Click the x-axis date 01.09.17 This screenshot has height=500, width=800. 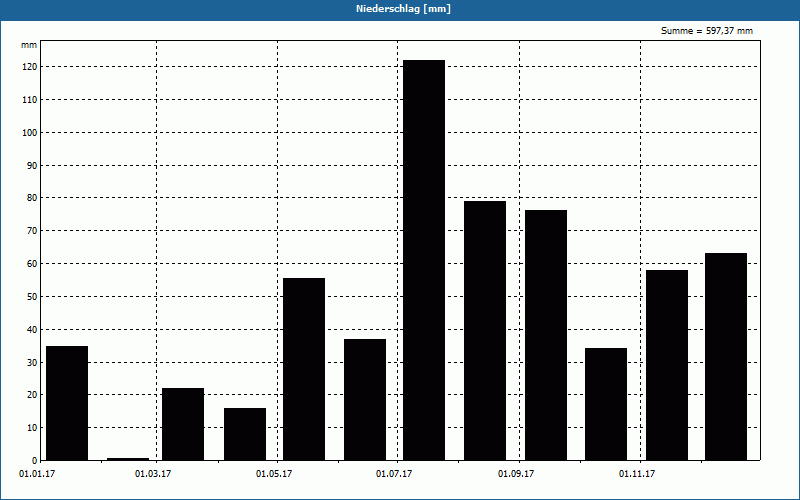tap(516, 474)
